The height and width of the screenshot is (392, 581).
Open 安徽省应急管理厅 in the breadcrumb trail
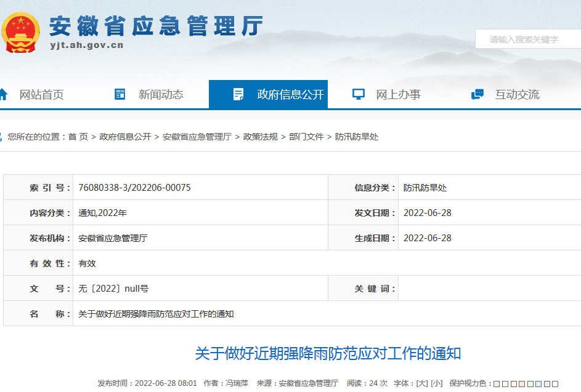click(x=197, y=137)
